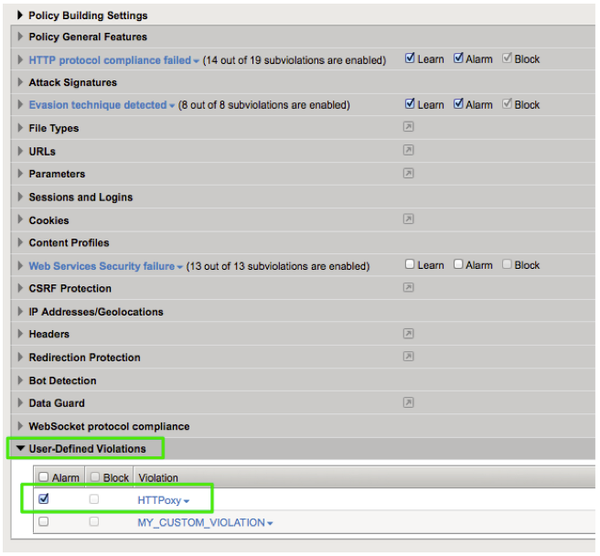This screenshot has width=600, height=556.
Task: Open the File Types external link icon
Action: pyautogui.click(x=408, y=128)
